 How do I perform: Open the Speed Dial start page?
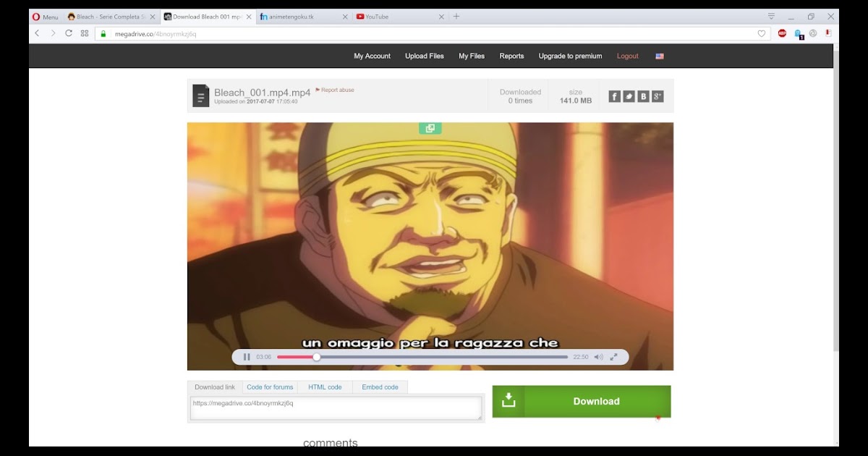tap(85, 33)
